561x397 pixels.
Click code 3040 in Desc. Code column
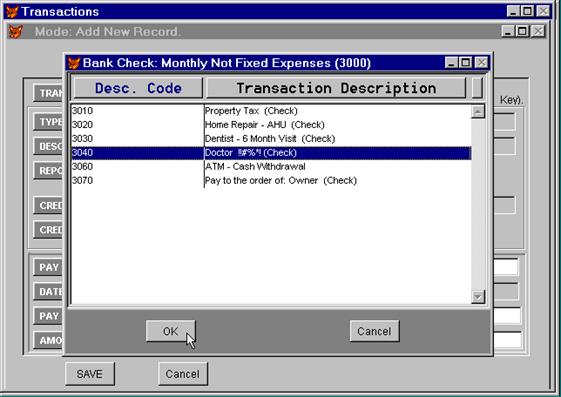(x=82, y=153)
